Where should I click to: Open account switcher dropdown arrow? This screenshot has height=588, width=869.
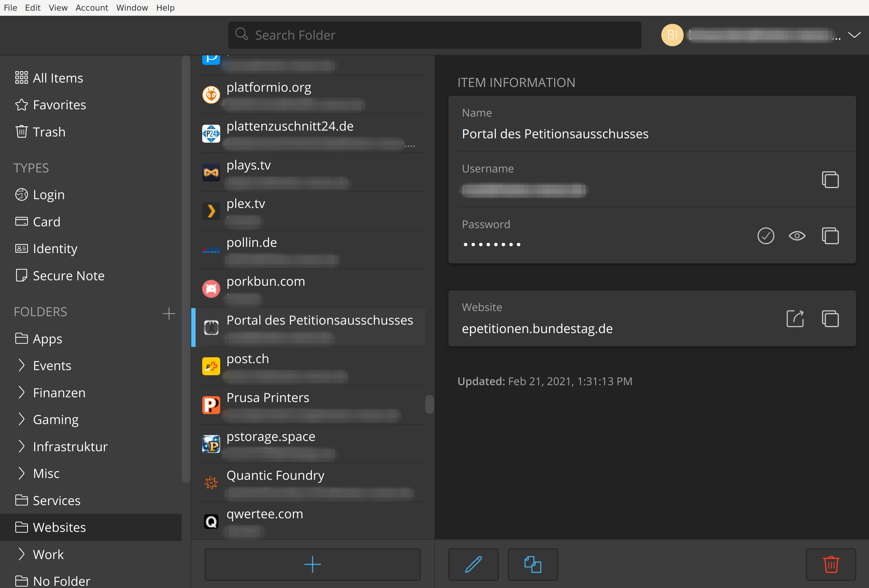(x=854, y=35)
